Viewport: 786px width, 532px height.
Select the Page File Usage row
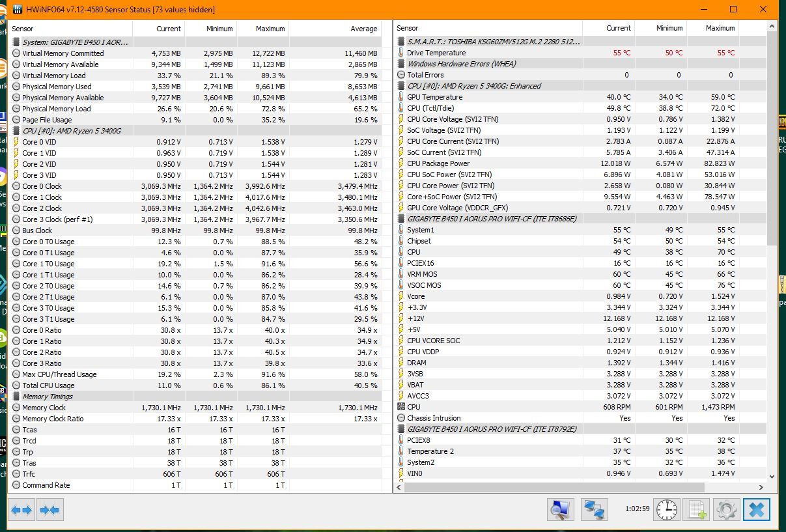(195, 120)
